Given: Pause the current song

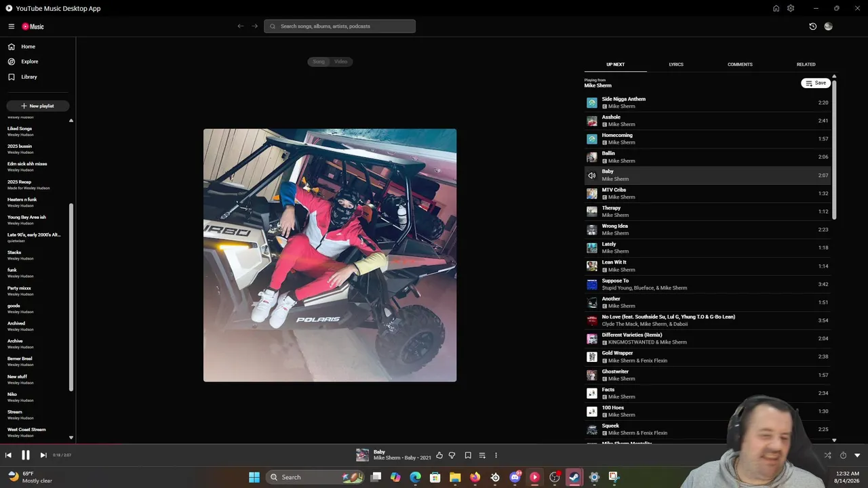Looking at the screenshot, I should 26,455.
